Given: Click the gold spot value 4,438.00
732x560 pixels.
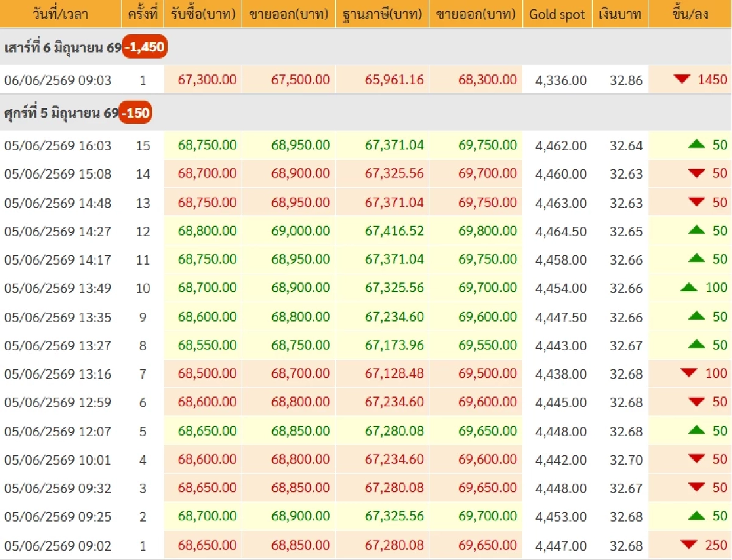Looking at the screenshot, I should (x=561, y=374).
